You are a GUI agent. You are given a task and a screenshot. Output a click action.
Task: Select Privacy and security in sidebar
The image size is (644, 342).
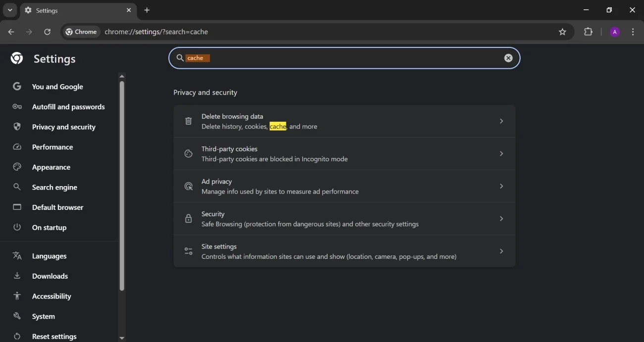tap(63, 127)
